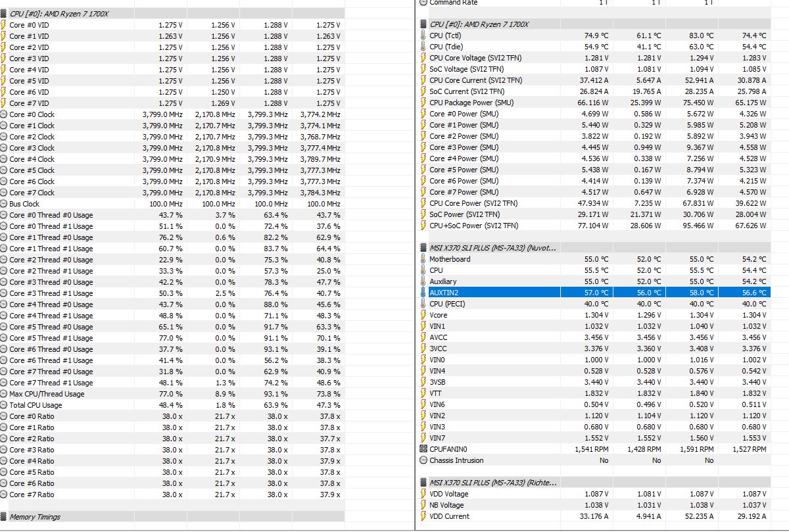Click the 52.235 A VDD Current maximum value
The width and height of the screenshot is (789, 532).
(698, 516)
